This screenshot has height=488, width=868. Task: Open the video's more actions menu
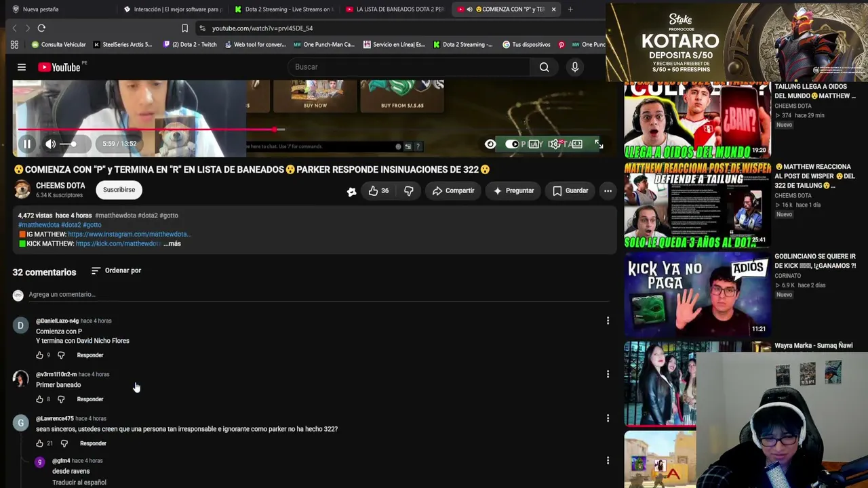[608, 191]
